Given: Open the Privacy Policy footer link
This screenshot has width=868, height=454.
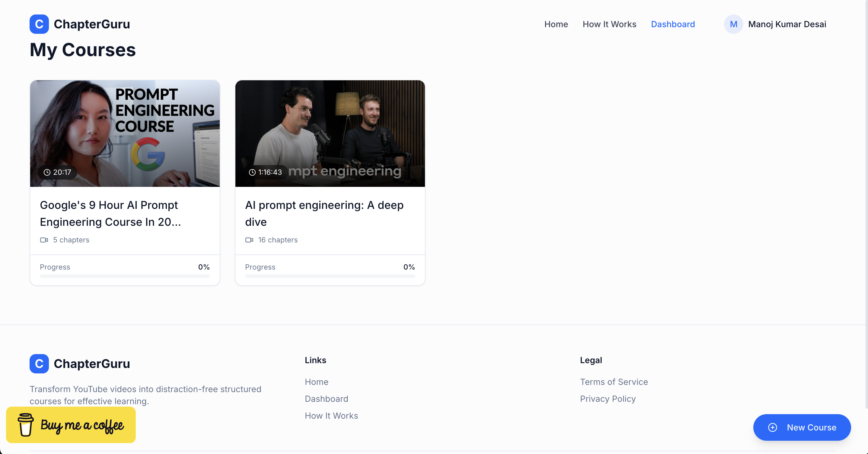Looking at the screenshot, I should [608, 399].
